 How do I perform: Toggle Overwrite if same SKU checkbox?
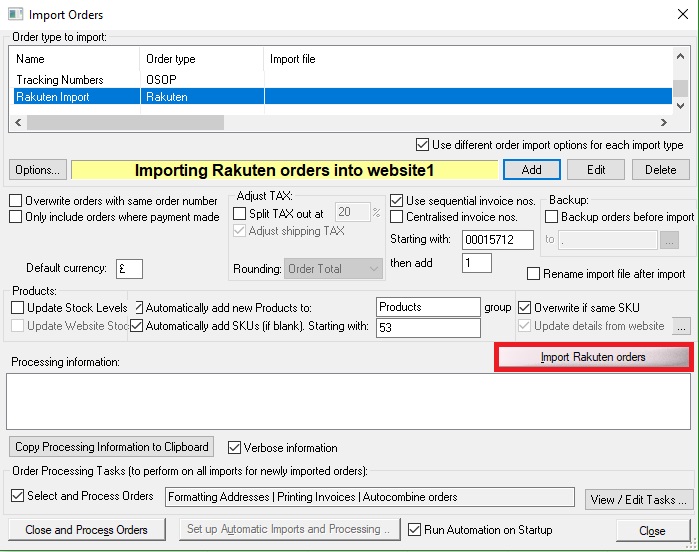point(525,308)
